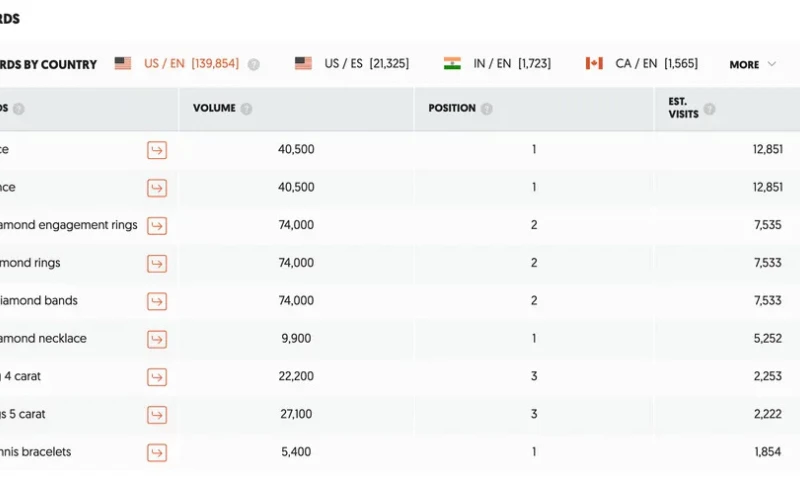This screenshot has width=800, height=480.
Task: Click est. visits value 7,535
Action: pos(767,225)
